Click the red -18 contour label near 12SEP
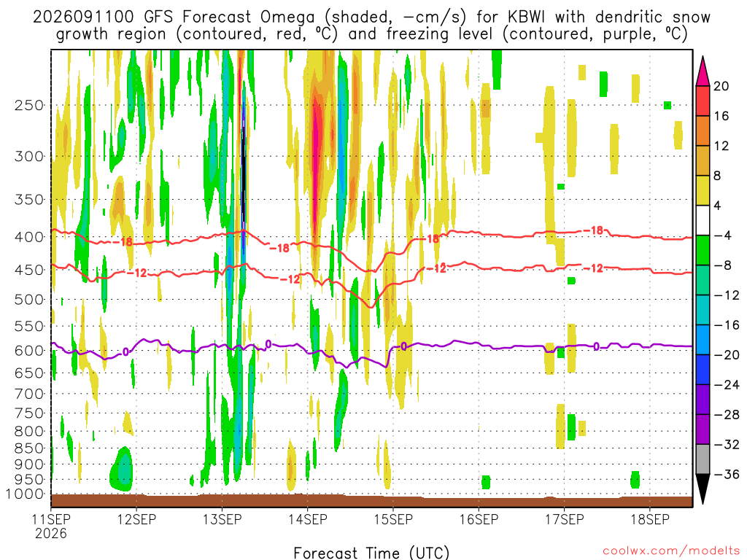747x560 pixels. pos(123,242)
